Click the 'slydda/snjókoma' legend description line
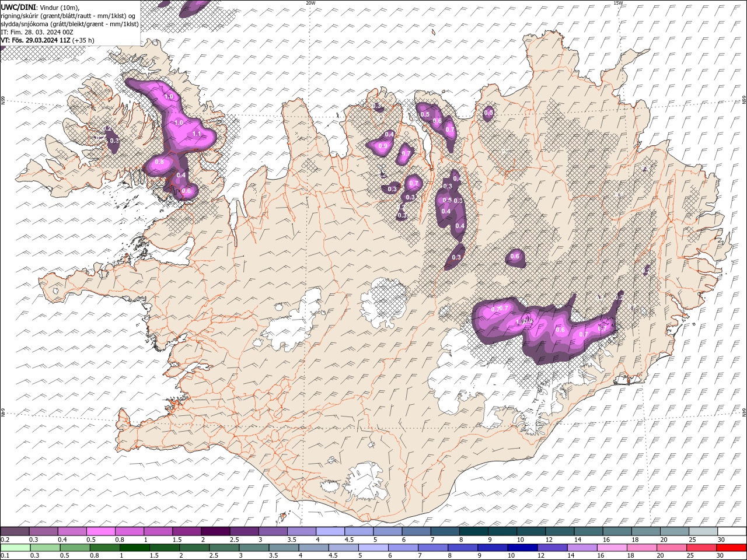Image resolution: width=747 pixels, height=560 pixels. tap(69, 24)
